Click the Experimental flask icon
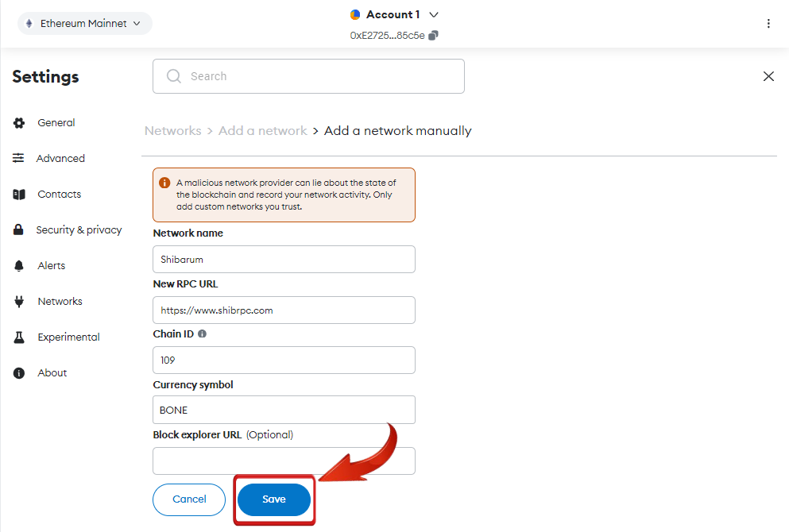 tap(19, 337)
